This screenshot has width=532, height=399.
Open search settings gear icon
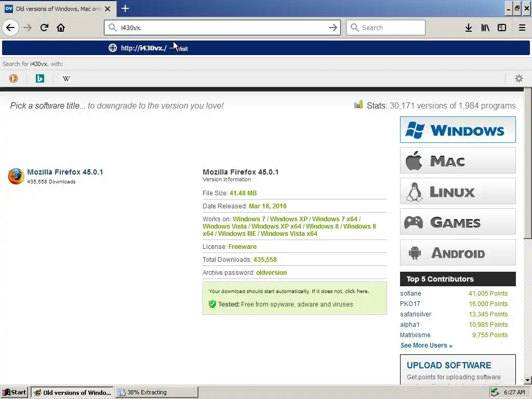click(x=519, y=78)
